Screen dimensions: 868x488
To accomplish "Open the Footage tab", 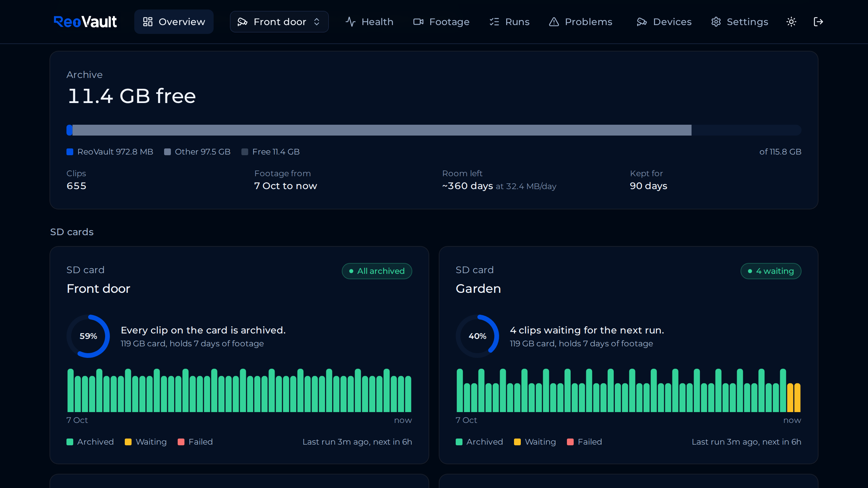I will pyautogui.click(x=441, y=22).
